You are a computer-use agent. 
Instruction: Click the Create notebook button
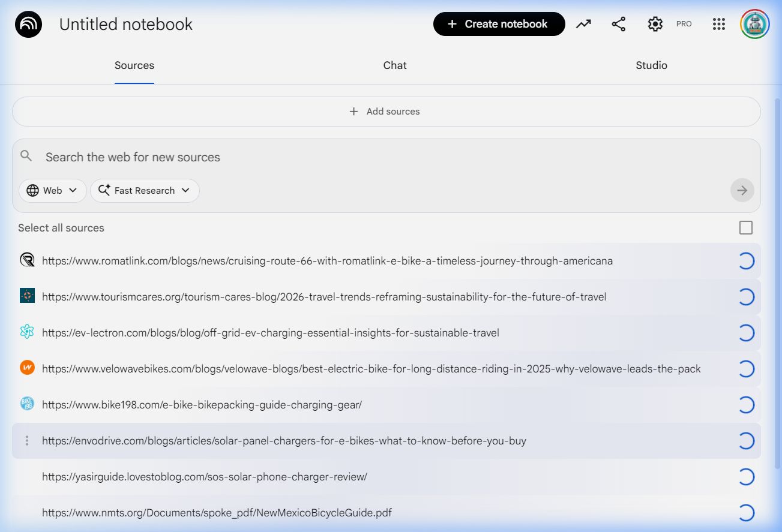pos(499,24)
